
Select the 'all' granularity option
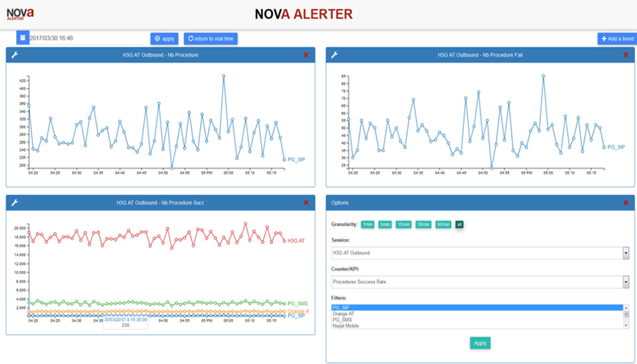(x=460, y=224)
